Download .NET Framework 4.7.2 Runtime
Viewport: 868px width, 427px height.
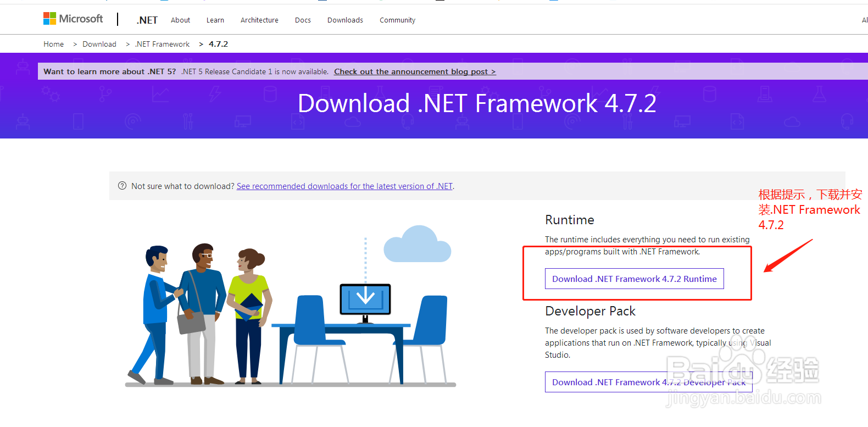pyautogui.click(x=635, y=279)
